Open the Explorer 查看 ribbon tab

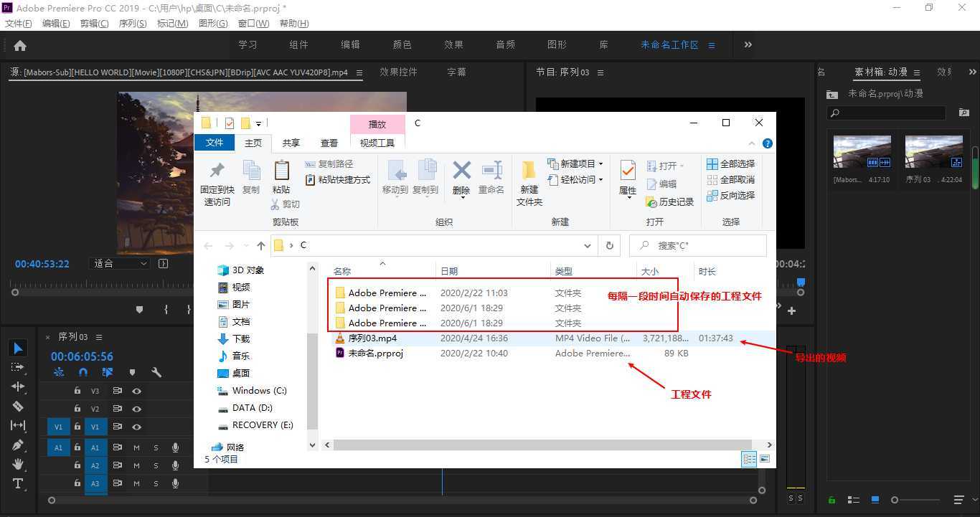tap(329, 143)
